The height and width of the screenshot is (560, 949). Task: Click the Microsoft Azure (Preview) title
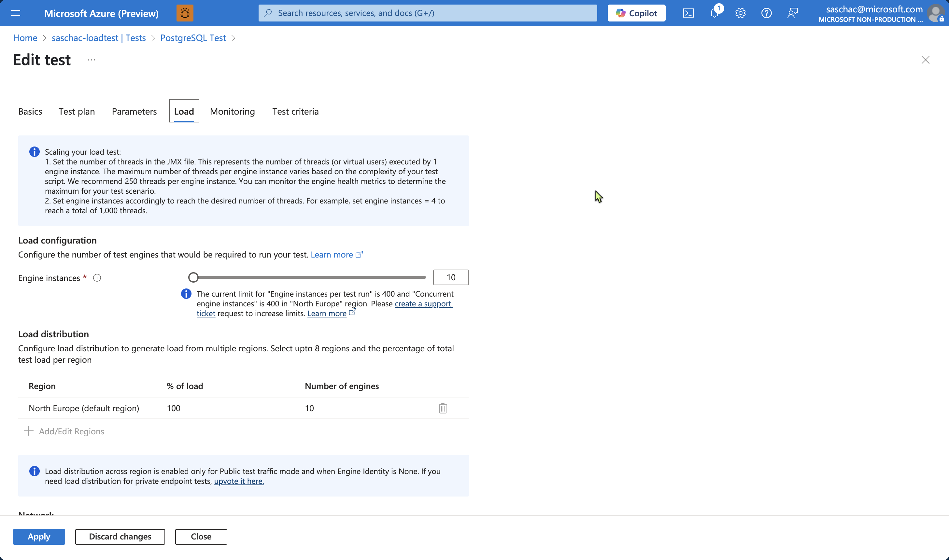101,13
